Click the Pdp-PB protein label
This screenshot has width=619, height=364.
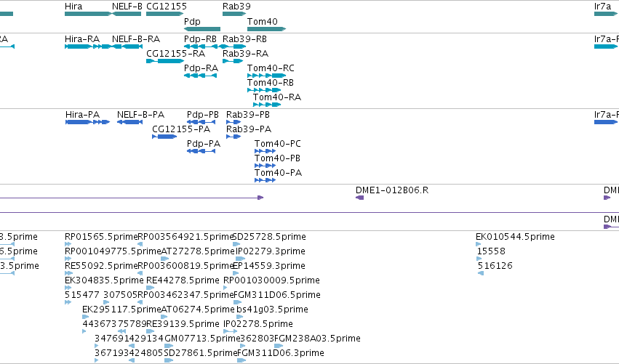(x=203, y=115)
